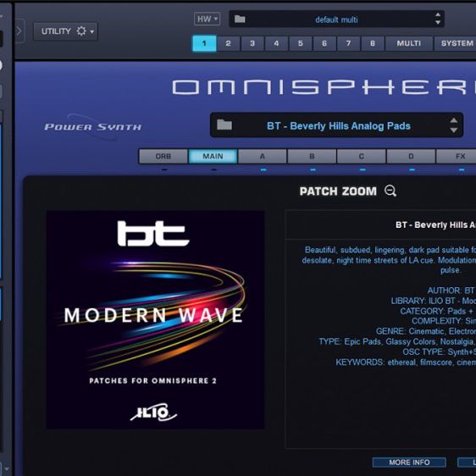Step to previous patch with up arrow
Viewport: 476px width, 476px height.
(453, 120)
